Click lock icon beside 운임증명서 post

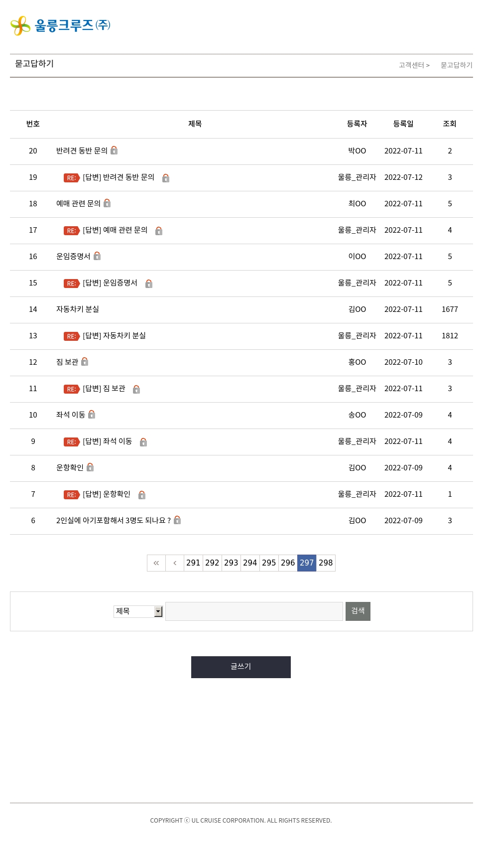(x=97, y=256)
